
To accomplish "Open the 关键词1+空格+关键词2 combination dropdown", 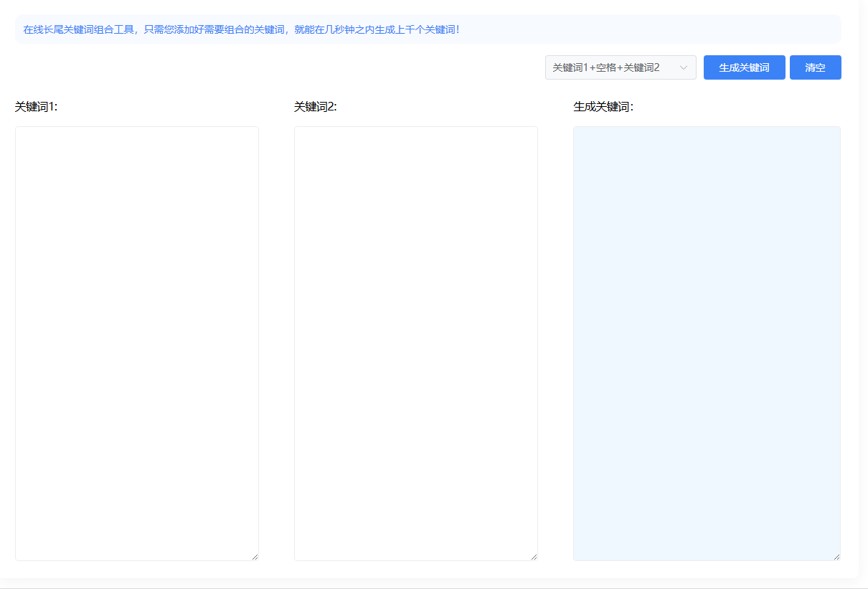I will click(620, 67).
